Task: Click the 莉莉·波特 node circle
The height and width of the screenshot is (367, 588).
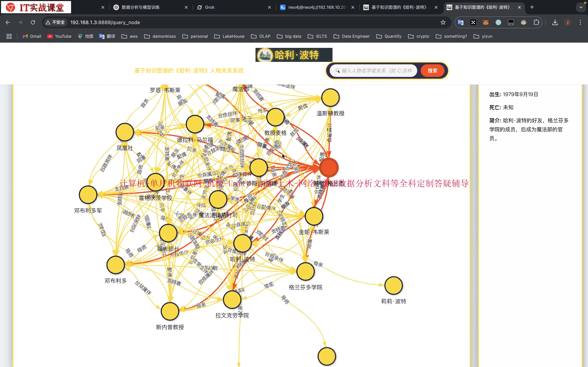Action: (x=393, y=285)
